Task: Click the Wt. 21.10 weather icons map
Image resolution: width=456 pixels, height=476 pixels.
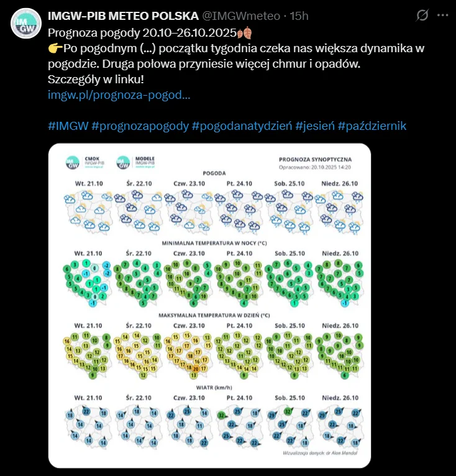Action: coord(87,209)
